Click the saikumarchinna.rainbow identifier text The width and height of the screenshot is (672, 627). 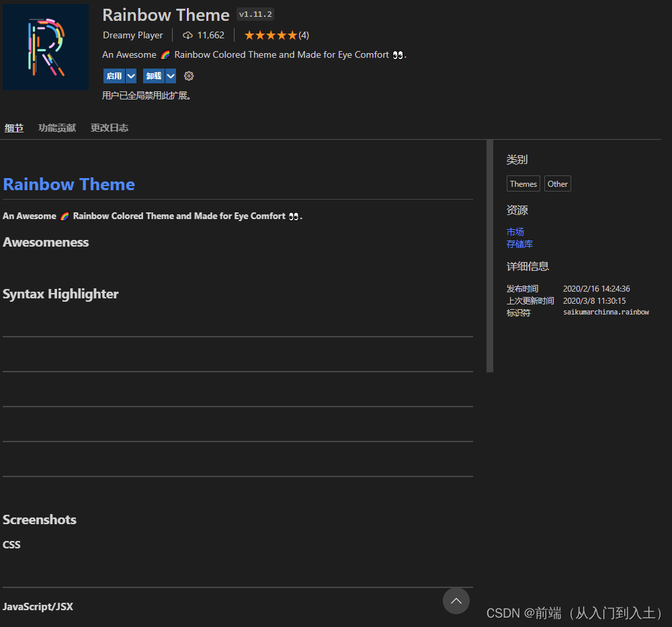click(606, 312)
